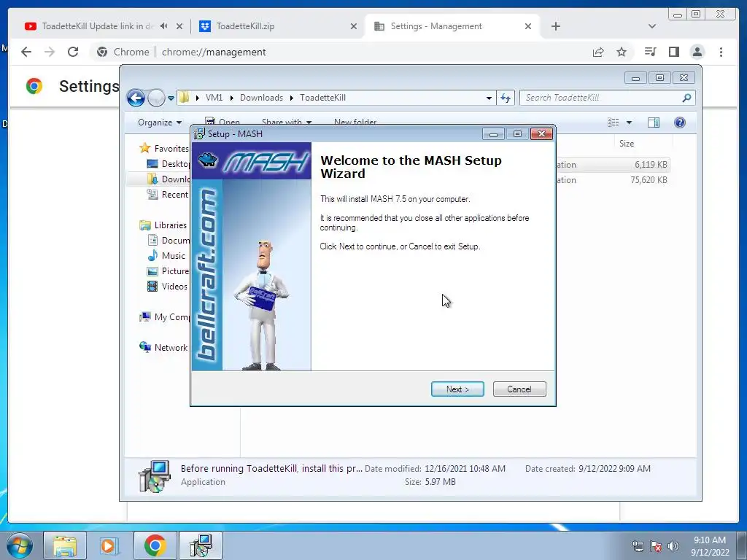Viewport: 747px width, 560px height.
Task: Change Explorer view icon
Action: coord(613,122)
